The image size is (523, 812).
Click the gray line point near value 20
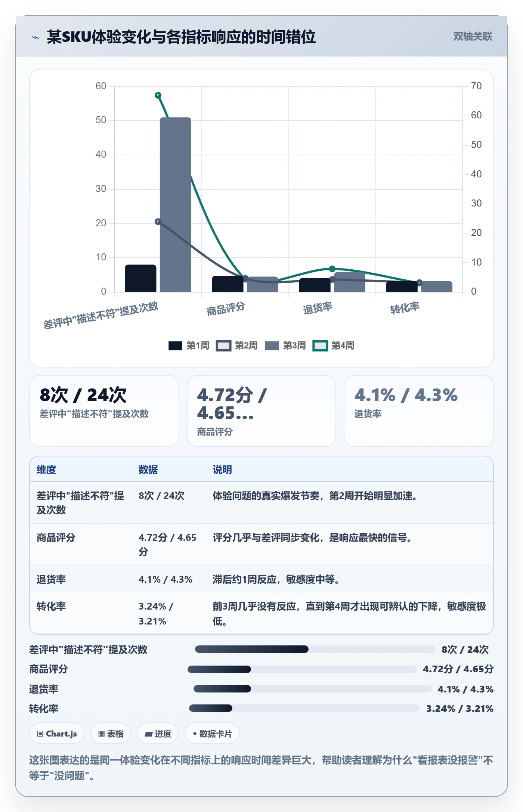pyautogui.click(x=158, y=222)
